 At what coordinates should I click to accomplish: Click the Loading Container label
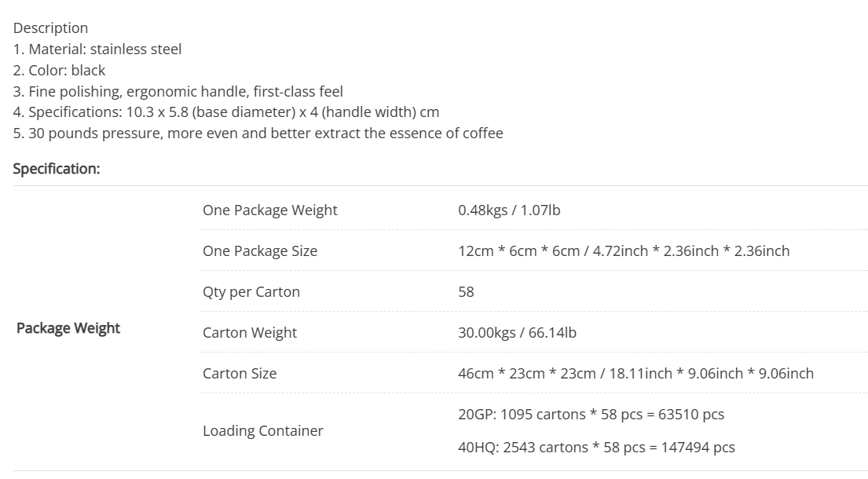click(x=263, y=431)
